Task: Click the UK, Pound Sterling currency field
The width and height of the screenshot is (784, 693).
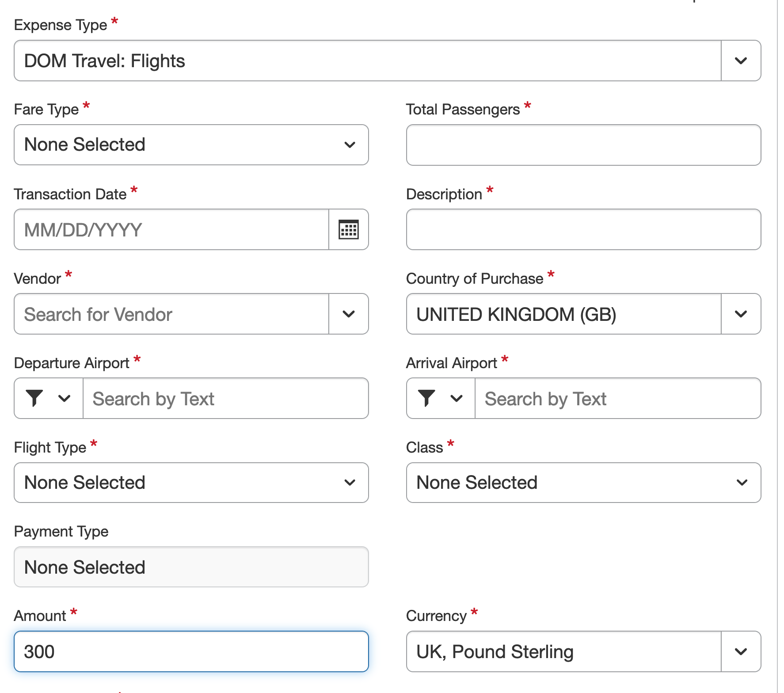Action: pos(563,652)
